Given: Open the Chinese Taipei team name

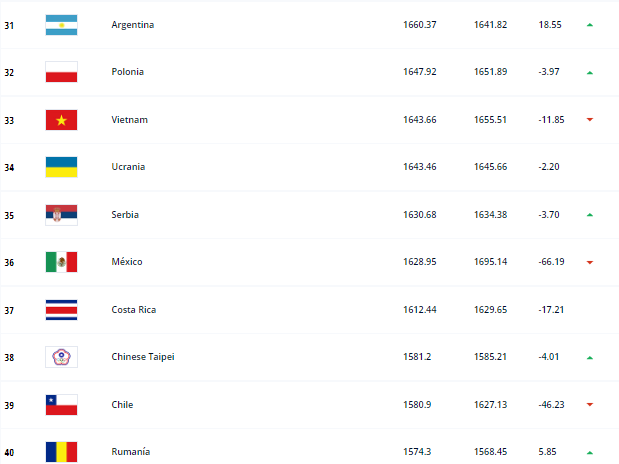Looking at the screenshot, I should pos(143,357).
